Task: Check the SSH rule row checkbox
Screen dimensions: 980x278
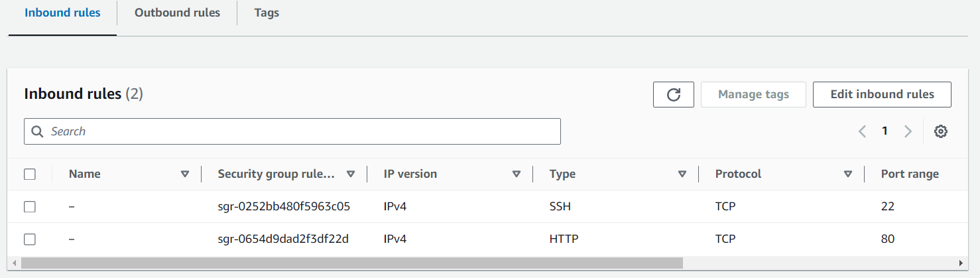Action: [30, 207]
